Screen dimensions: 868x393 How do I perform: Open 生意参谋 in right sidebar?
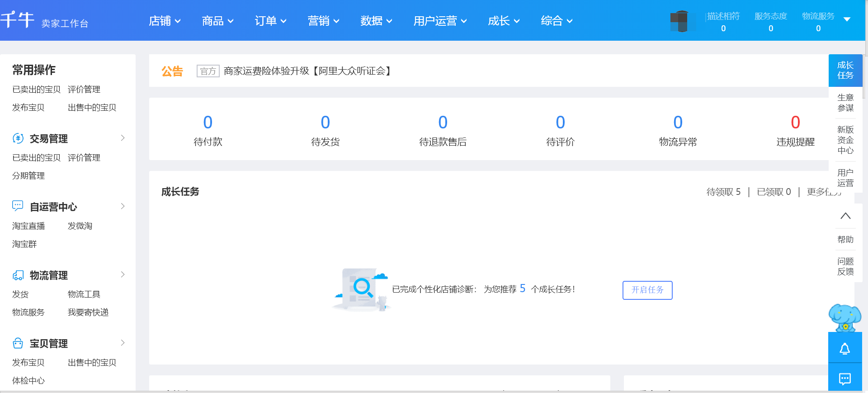pyautogui.click(x=845, y=103)
